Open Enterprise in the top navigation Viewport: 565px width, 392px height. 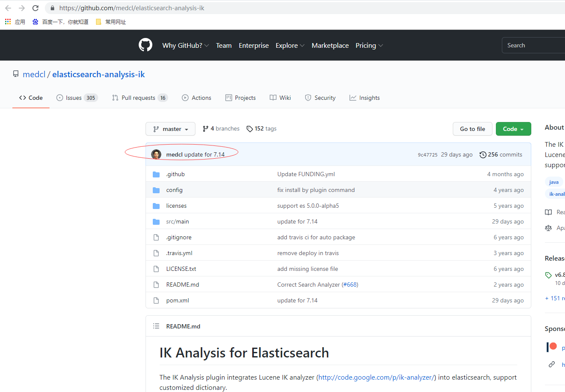pos(254,45)
